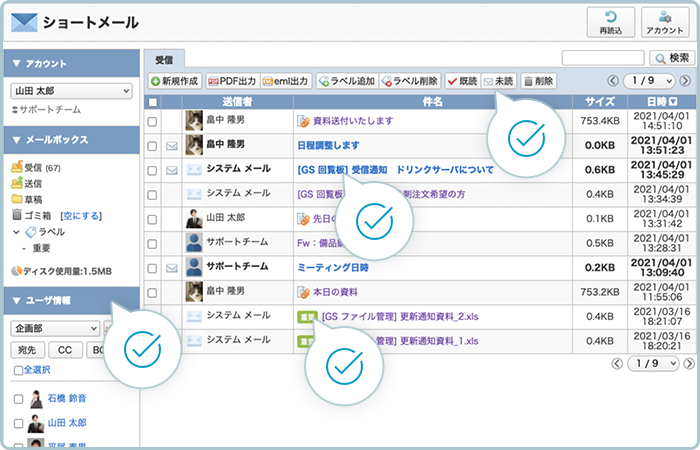Click 畠中 隆男 avatar on 14:51:10 row
700x450 pixels.
point(194,121)
